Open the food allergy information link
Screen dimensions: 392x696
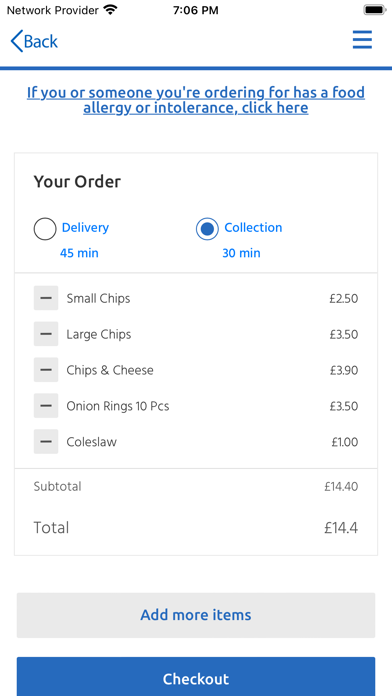pos(196,100)
